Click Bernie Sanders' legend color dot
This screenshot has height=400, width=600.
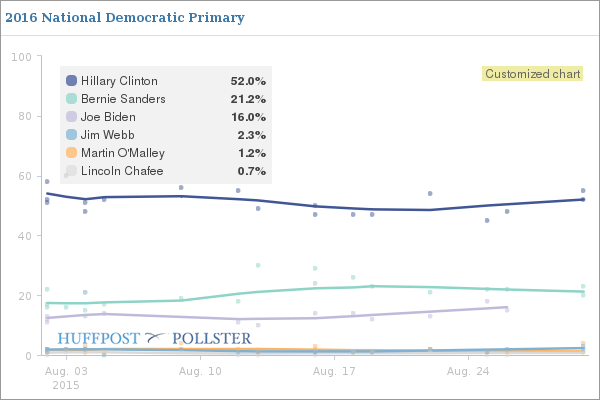coord(71,99)
